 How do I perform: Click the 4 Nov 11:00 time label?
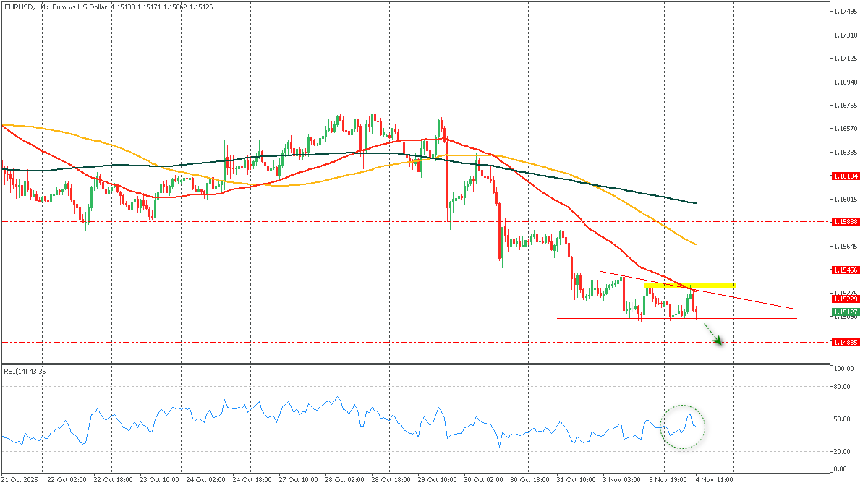pyautogui.click(x=714, y=479)
